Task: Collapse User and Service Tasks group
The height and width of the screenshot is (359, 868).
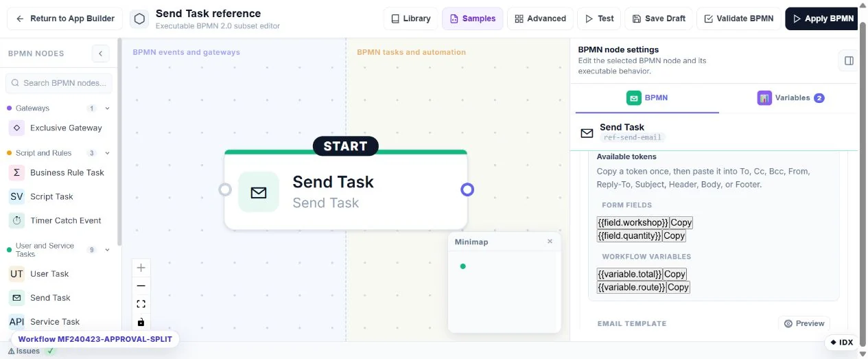Action: coord(107,250)
